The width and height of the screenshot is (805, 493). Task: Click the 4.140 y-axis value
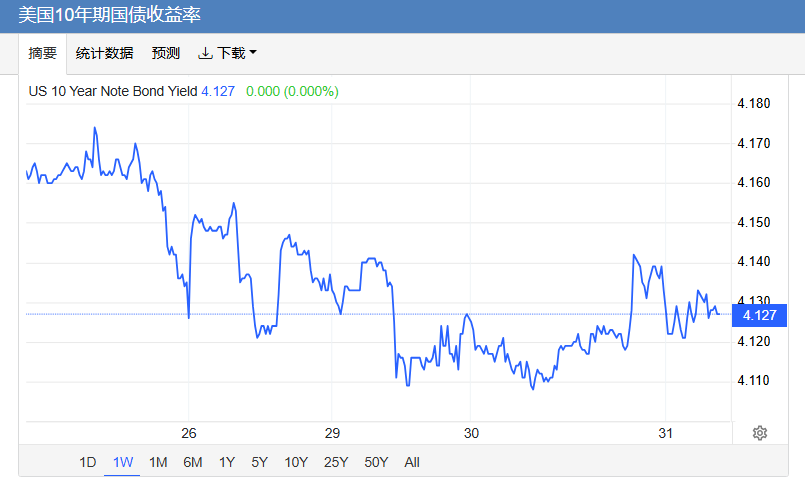tap(754, 262)
